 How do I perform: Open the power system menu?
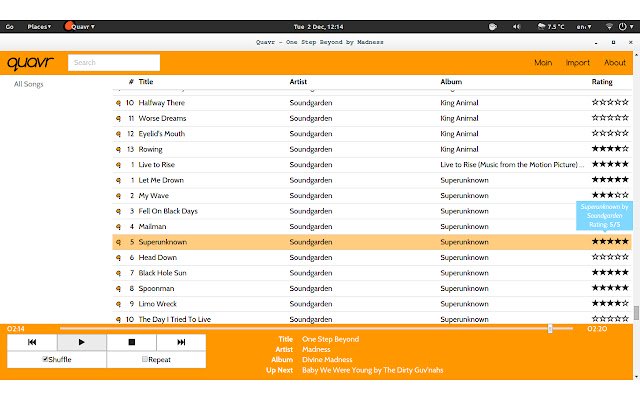[625, 27]
